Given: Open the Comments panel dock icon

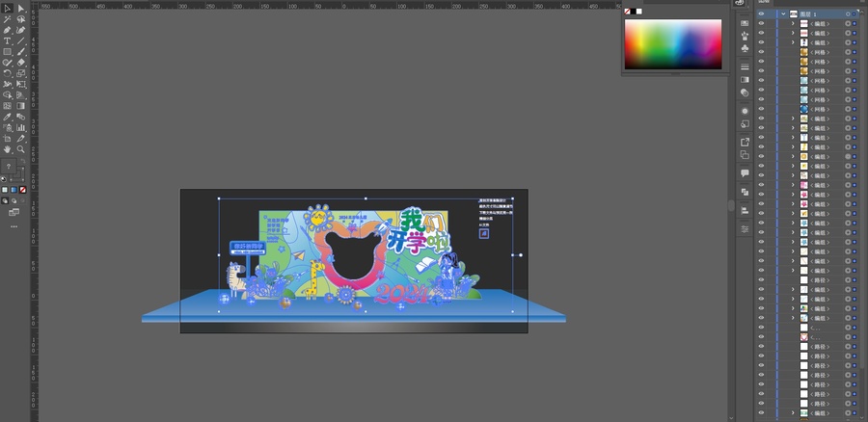Looking at the screenshot, I should (745, 173).
